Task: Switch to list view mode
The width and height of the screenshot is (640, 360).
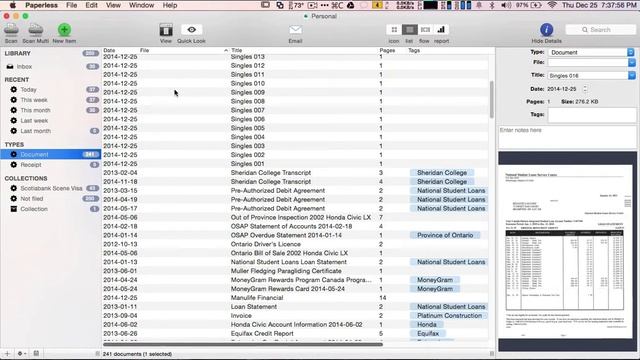Action: [x=409, y=29]
